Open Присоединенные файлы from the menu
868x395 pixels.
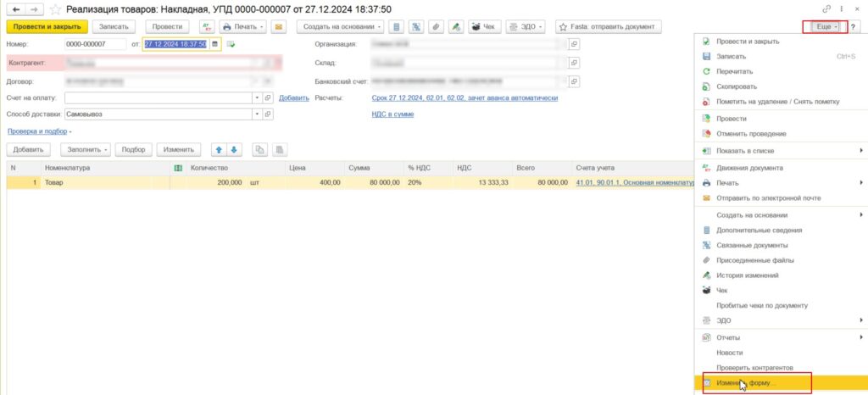pyautogui.click(x=781, y=260)
